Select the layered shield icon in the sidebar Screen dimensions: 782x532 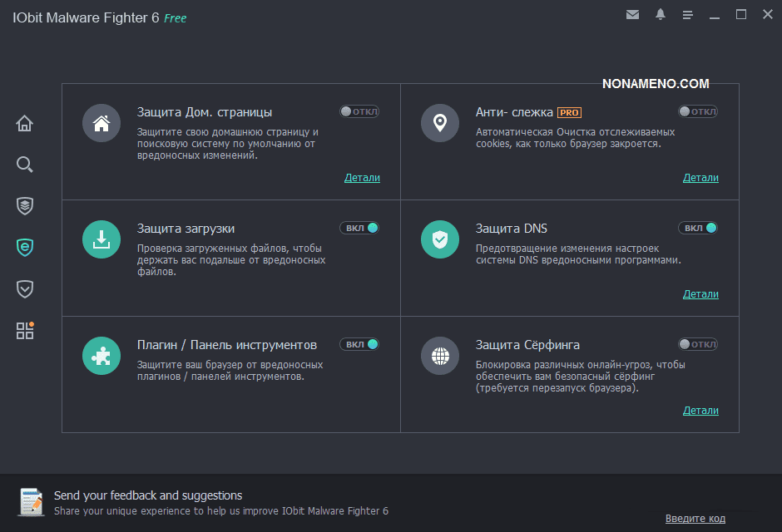pos(25,205)
